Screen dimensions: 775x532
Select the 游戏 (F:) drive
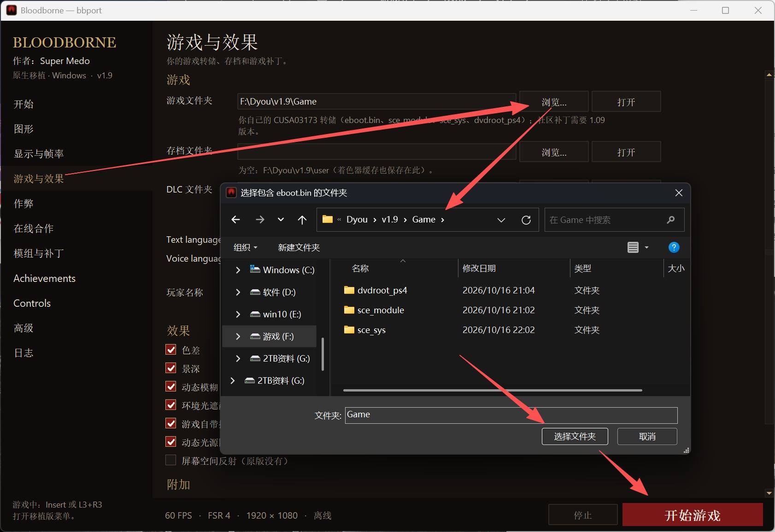coord(269,336)
